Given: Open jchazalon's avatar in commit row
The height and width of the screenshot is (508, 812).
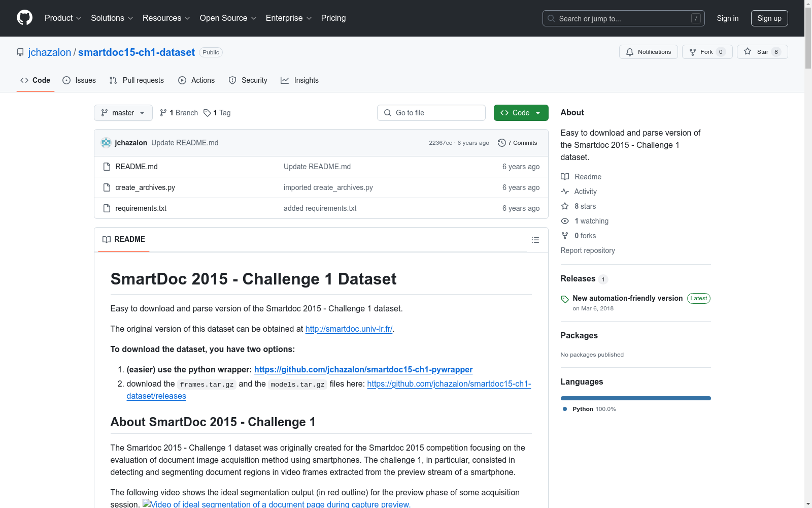Looking at the screenshot, I should pos(106,143).
